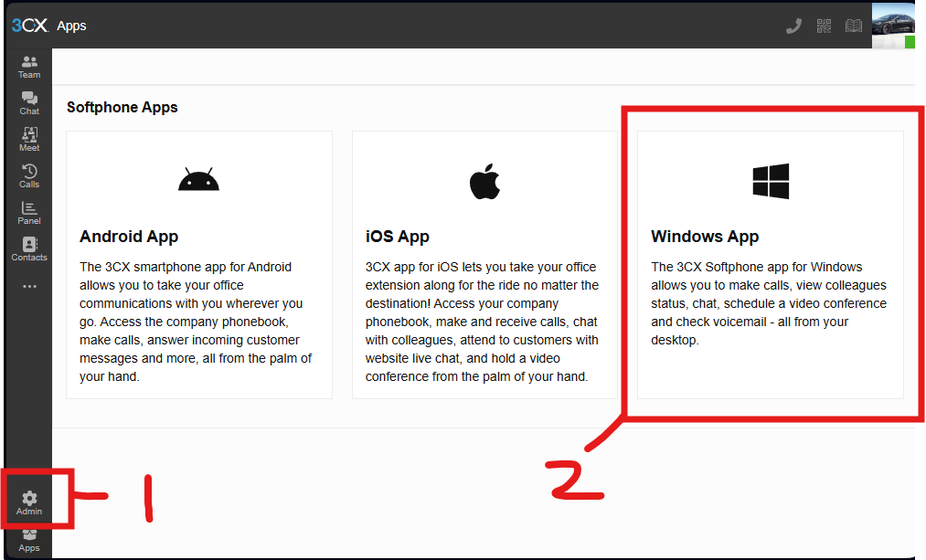Click the Android App description text
Screen dimensions: 926x560
[196, 322]
